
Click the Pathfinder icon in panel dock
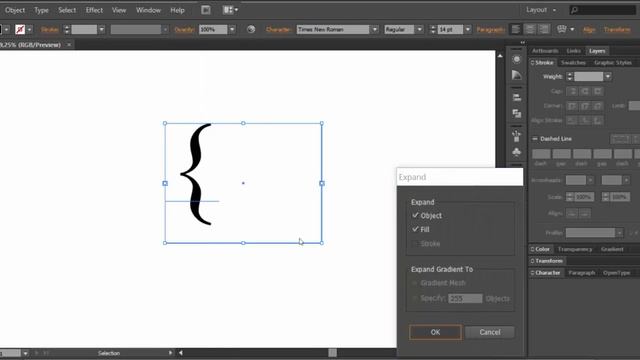pyautogui.click(x=517, y=113)
